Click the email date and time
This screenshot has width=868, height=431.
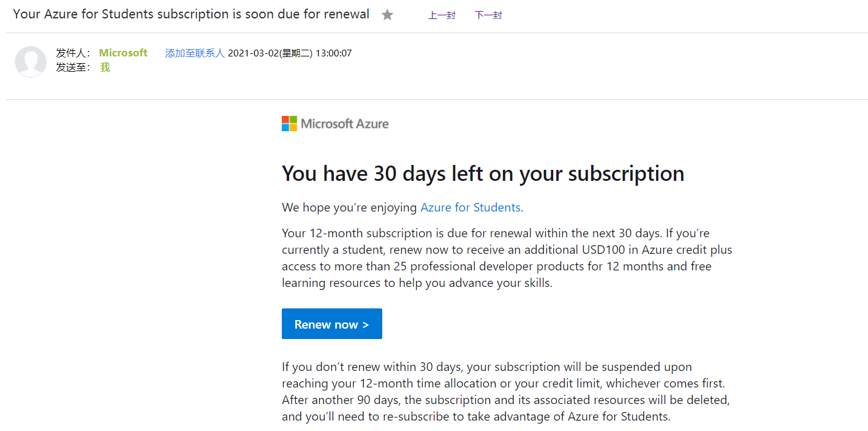coord(290,53)
